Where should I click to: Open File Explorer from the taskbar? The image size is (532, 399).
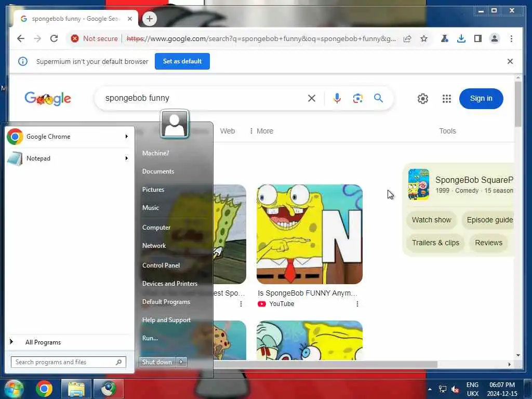[x=76, y=389]
